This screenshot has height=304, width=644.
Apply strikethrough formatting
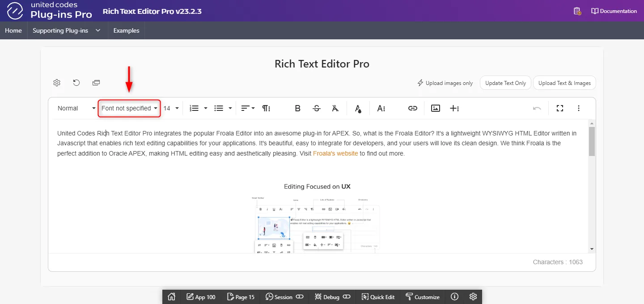click(x=317, y=108)
